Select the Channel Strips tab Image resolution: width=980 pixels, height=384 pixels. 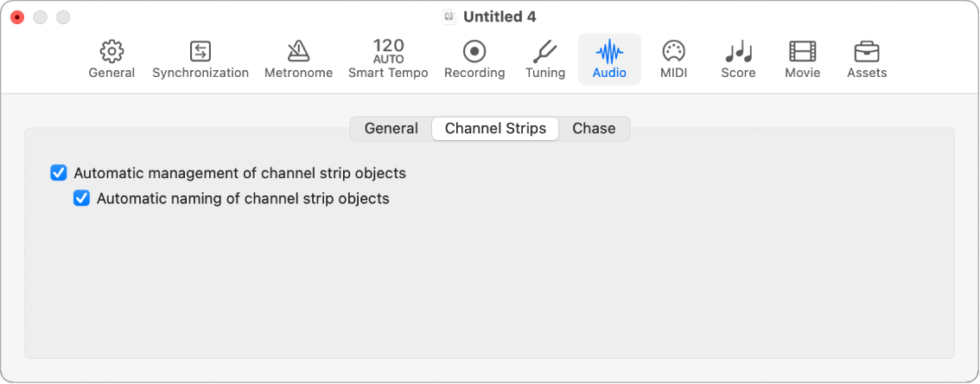click(495, 129)
